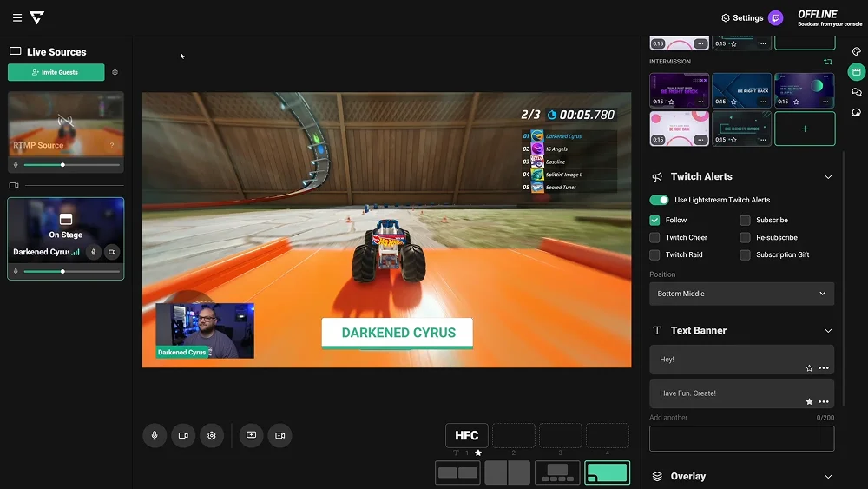Viewport: 868px width, 489px height.
Task: Click the intermission loop icon
Action: pos(828,62)
